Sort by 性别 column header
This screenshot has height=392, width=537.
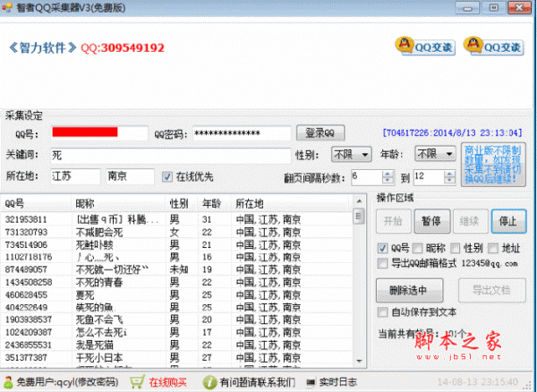(x=182, y=204)
